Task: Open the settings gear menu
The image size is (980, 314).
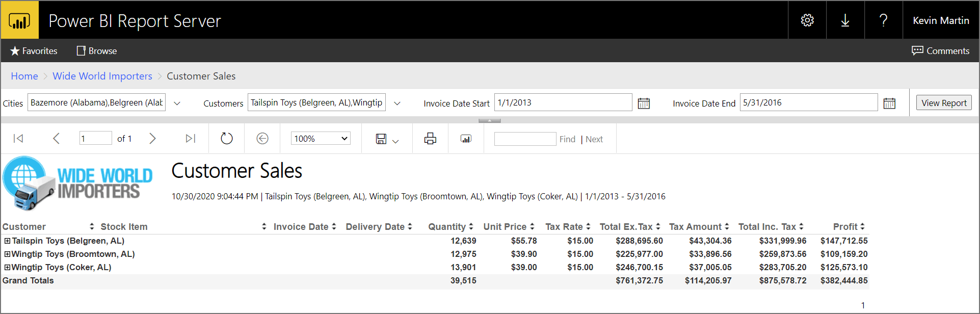Action: pos(807,20)
